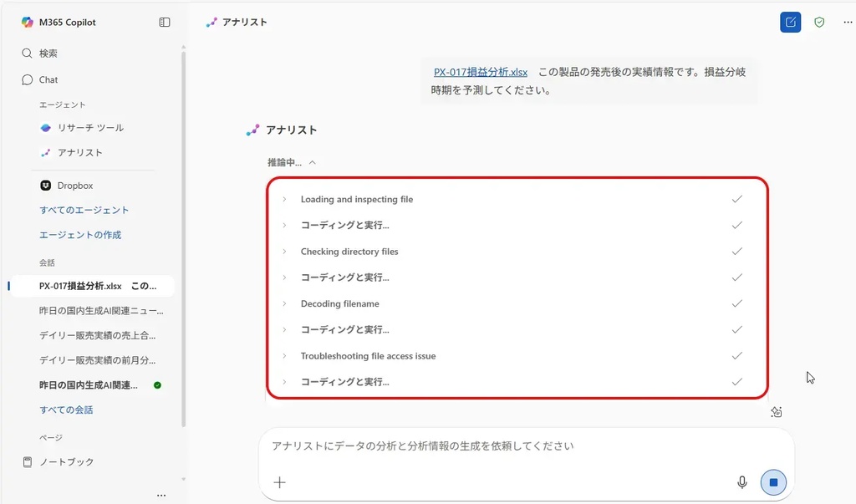Screen dimensions: 856x504
Task: Click the microphone voice input icon
Action: click(741, 482)
